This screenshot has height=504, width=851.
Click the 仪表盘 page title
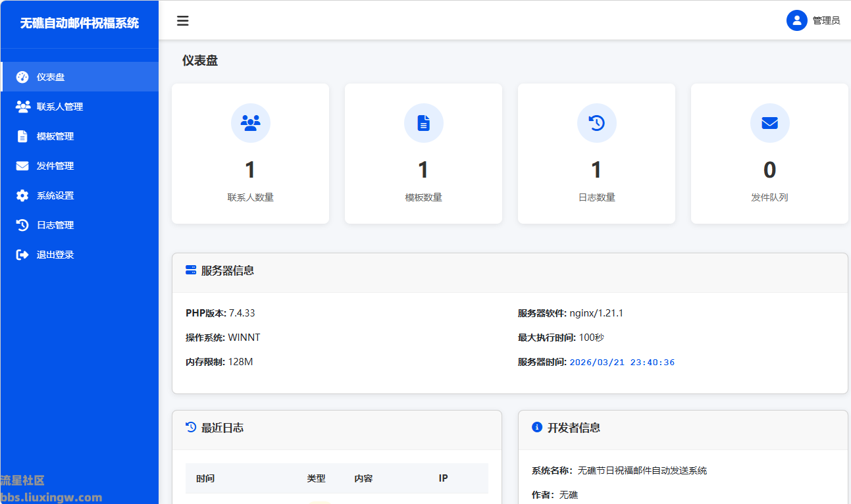[x=200, y=61]
